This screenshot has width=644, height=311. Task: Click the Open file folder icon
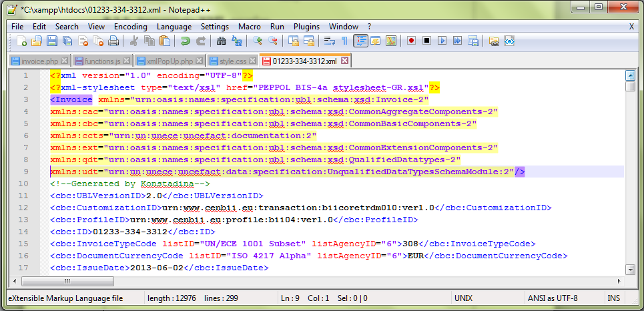click(x=37, y=41)
